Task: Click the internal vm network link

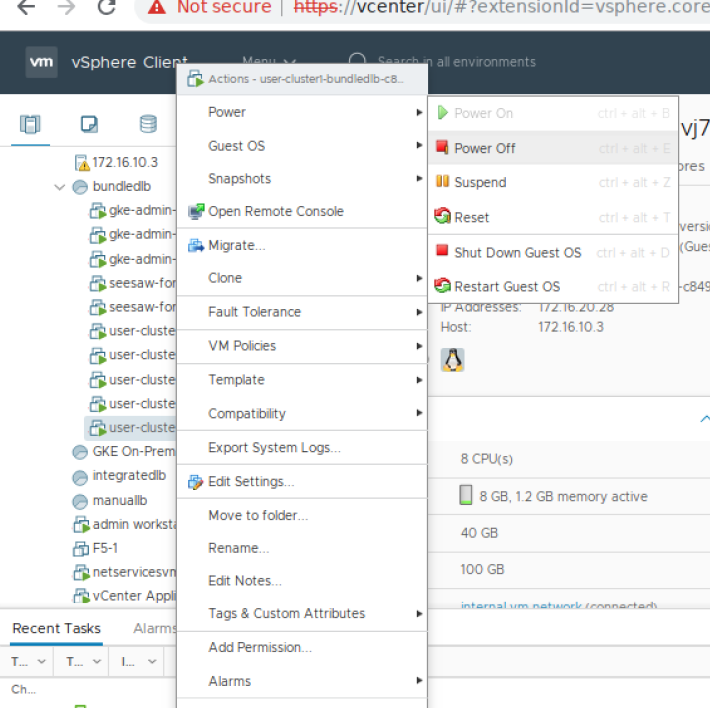Action: pos(520,605)
